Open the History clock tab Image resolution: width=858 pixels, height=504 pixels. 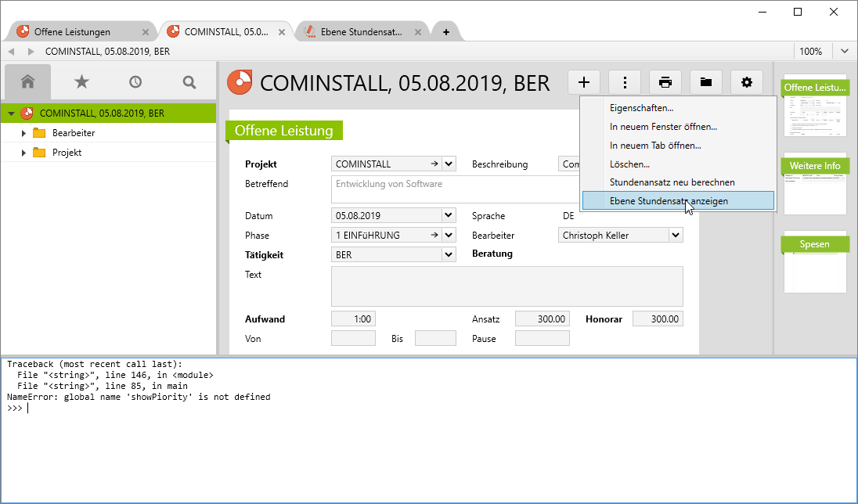135,81
